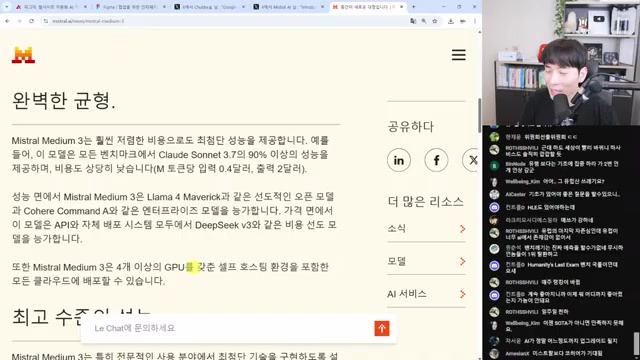640x360 pixels.
Task: Click the chat message from AiCaster
Action: click(x=562, y=194)
